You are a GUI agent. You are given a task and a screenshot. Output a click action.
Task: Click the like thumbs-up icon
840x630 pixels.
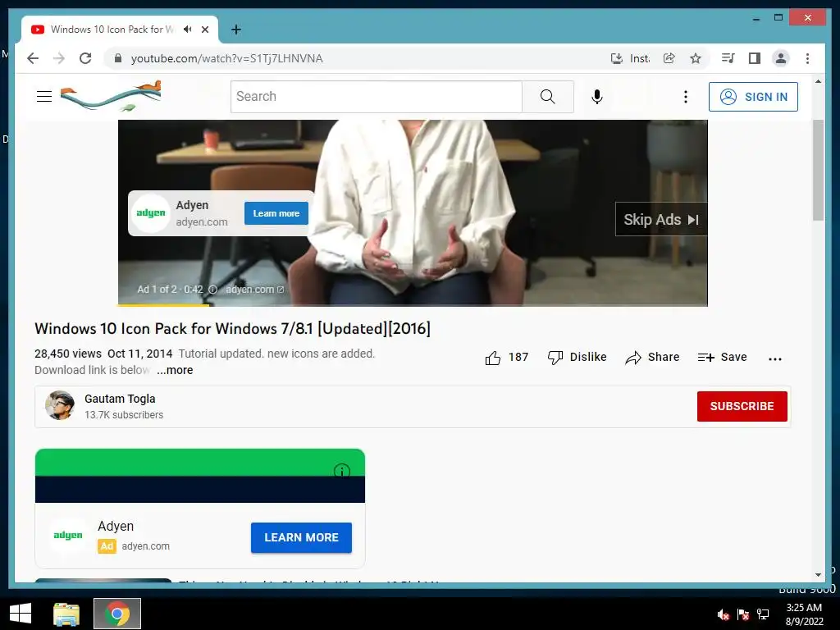pyautogui.click(x=493, y=358)
